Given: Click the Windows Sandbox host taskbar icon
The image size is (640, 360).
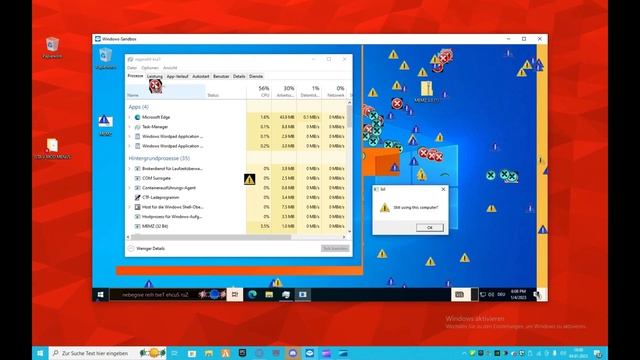Looking at the screenshot, I should tap(309, 353).
